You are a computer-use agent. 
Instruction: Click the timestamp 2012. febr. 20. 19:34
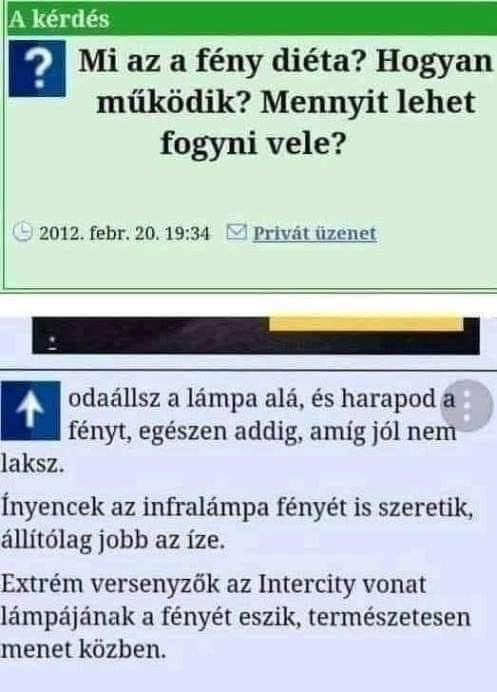pos(124,233)
